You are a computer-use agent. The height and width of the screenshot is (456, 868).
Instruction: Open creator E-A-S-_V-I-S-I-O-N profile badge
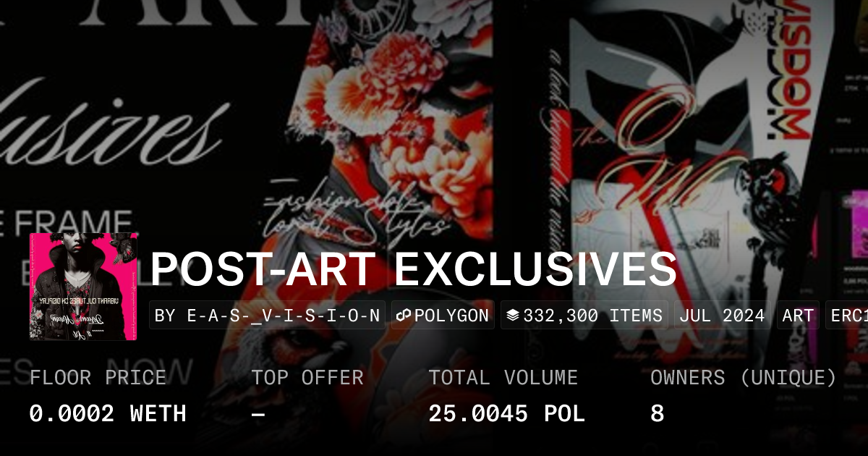point(267,316)
